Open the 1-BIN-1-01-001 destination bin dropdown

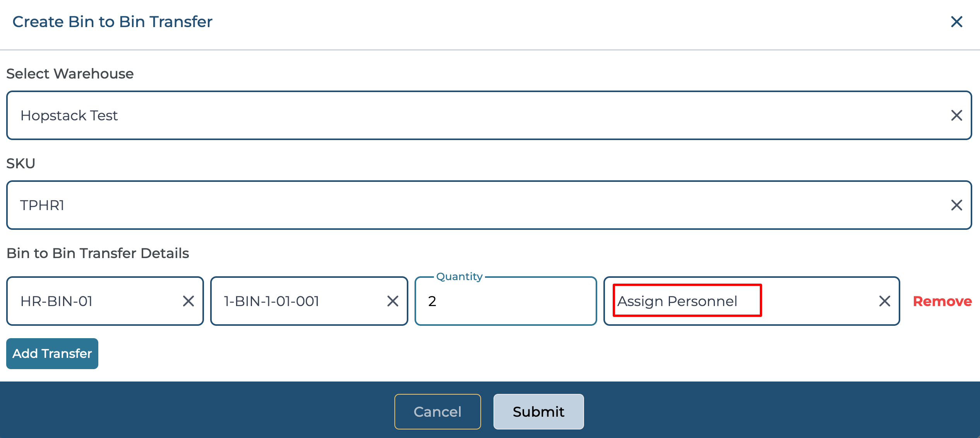298,301
